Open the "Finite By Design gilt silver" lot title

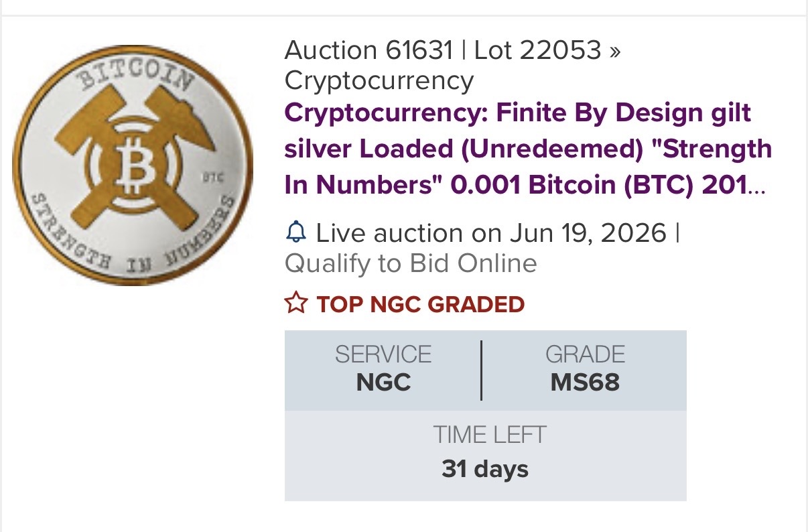(528, 149)
